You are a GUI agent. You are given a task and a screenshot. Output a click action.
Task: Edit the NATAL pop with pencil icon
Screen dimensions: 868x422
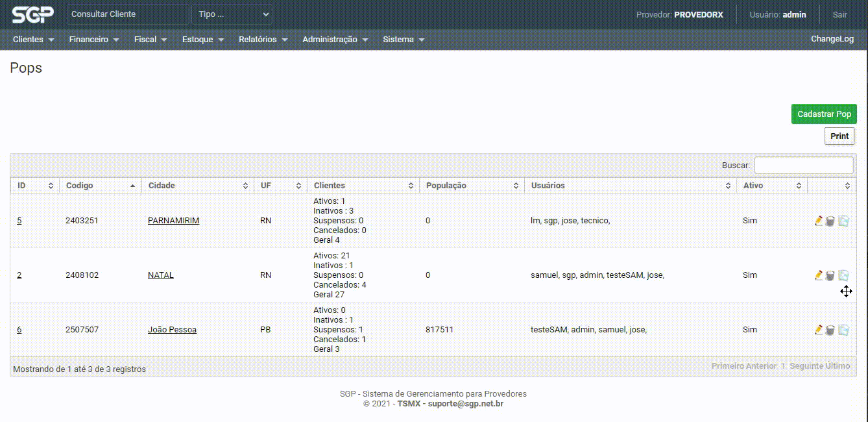[x=819, y=275]
